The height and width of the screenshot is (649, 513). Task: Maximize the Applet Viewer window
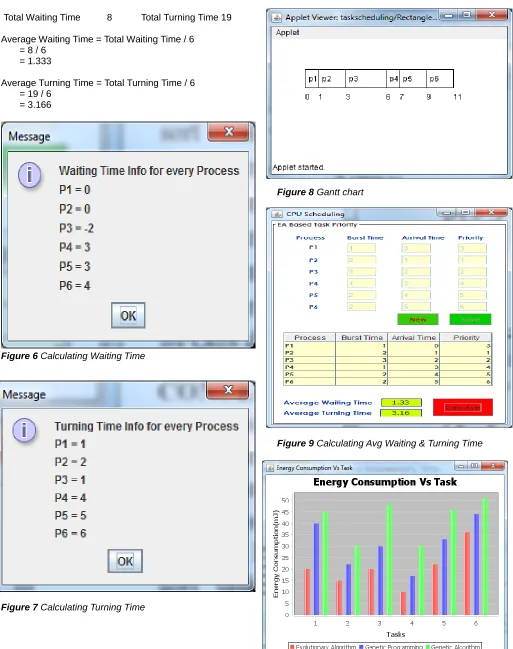(x=467, y=15)
